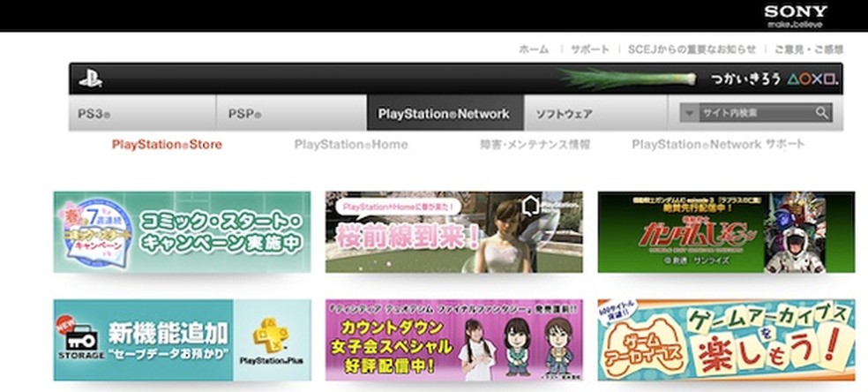
Task: Open カウントダウン女子会スペシャル banner
Action: pos(454,340)
